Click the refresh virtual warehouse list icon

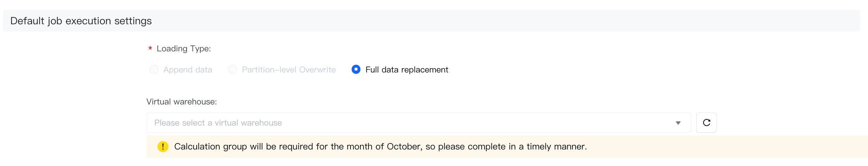(x=706, y=123)
